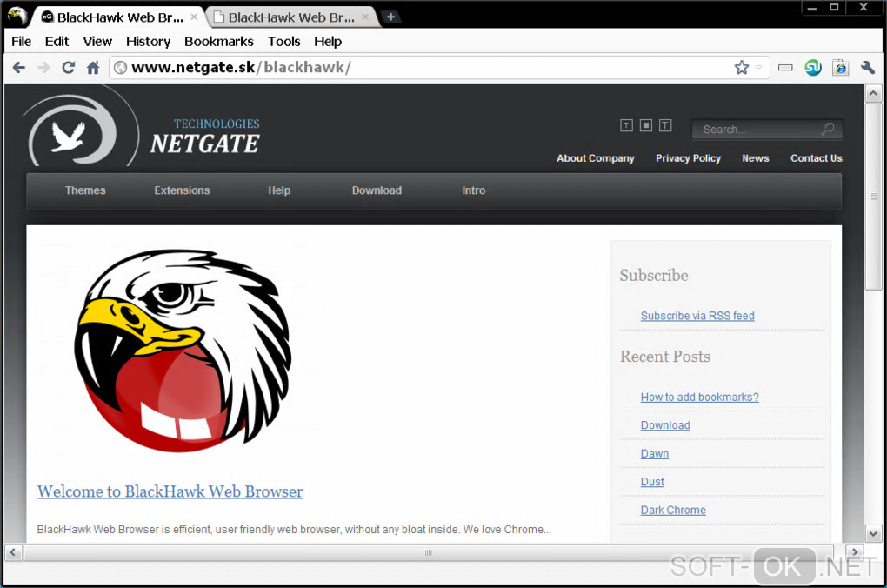This screenshot has height=588, width=887.
Task: Open the Dawn post link
Action: tap(655, 454)
